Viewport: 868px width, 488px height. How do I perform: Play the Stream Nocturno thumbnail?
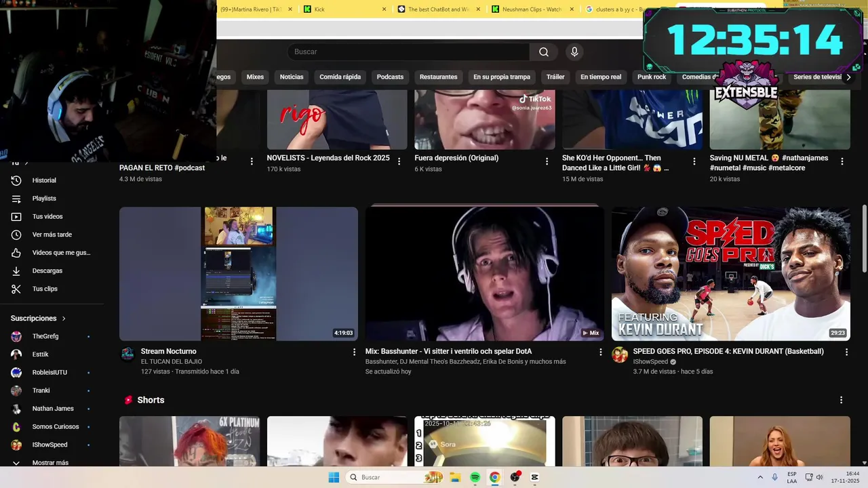(x=239, y=274)
